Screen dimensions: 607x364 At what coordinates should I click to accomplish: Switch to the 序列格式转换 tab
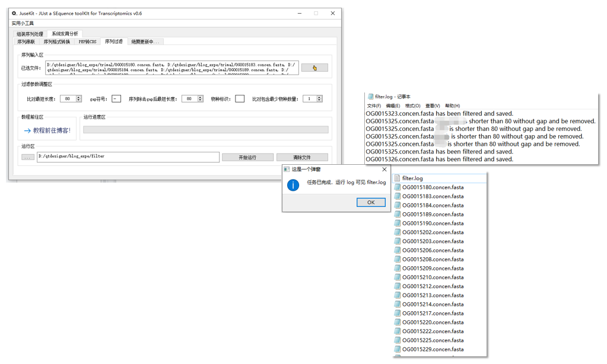tap(56, 41)
